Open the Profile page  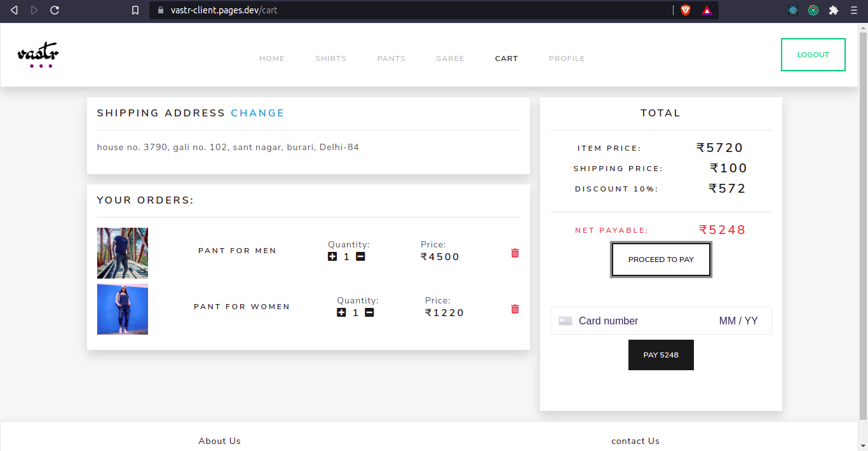pos(566,59)
